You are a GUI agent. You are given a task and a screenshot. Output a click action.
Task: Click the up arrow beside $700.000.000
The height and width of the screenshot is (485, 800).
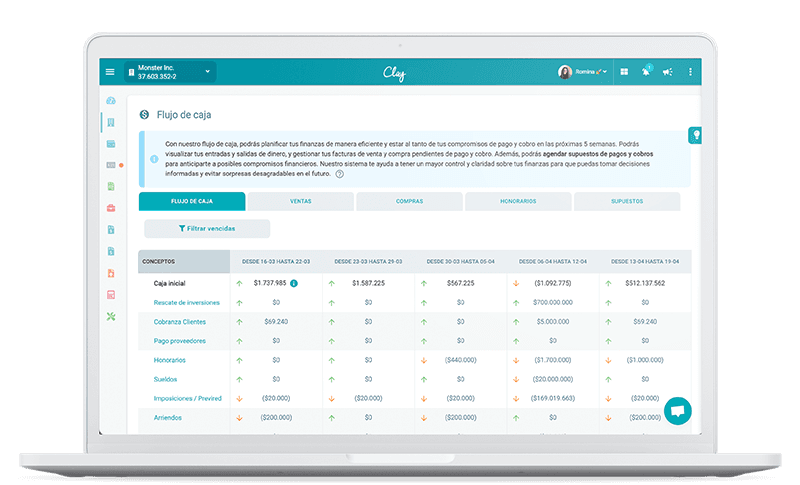[516, 303]
